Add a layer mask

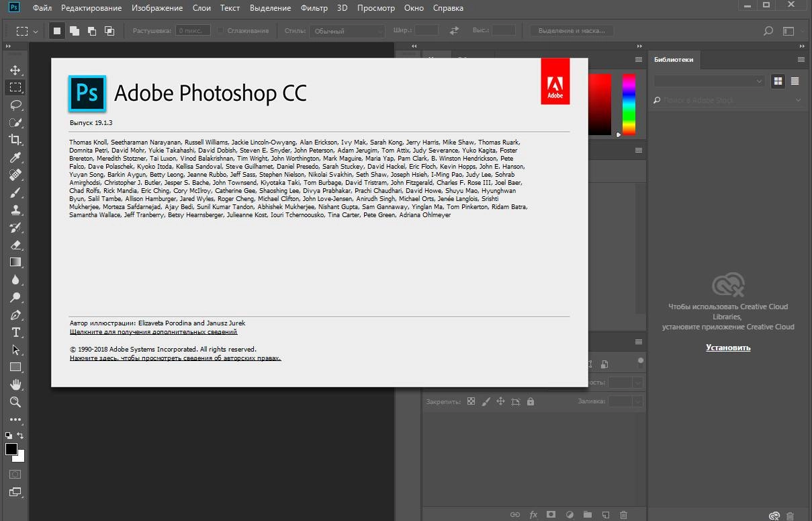pos(551,515)
